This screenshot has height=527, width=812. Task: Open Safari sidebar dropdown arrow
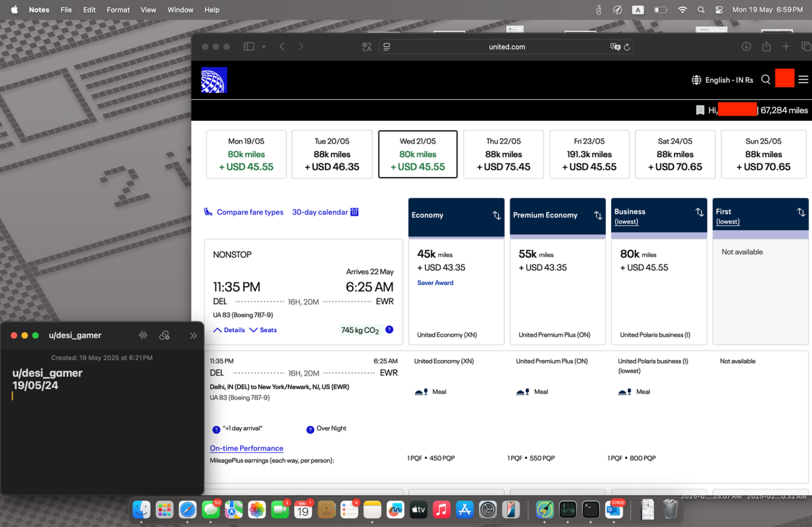click(x=263, y=47)
